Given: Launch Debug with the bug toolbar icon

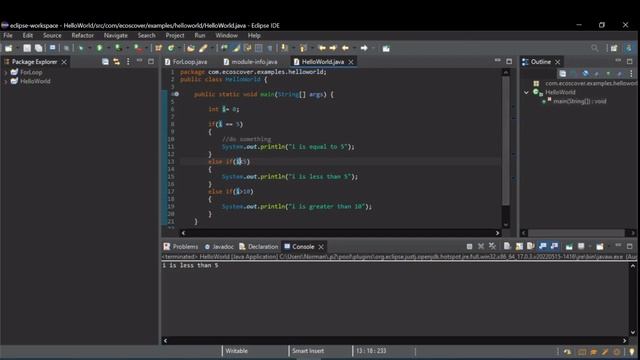Looking at the screenshot, I should point(81,49).
